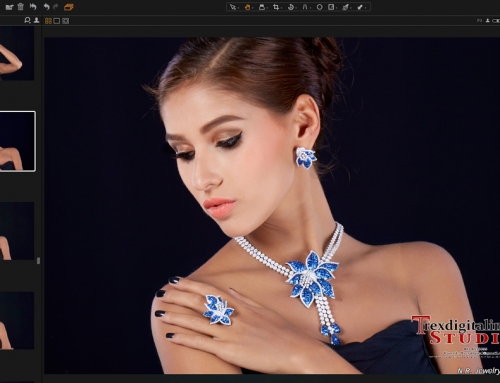Click person icon at viewer top right
The width and height of the screenshot is (500, 383).
[x=488, y=21]
